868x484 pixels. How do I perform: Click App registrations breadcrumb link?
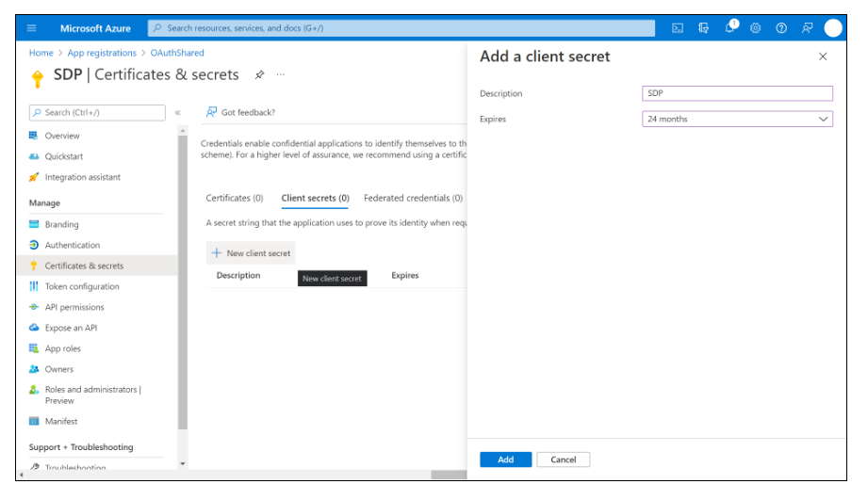102,54
